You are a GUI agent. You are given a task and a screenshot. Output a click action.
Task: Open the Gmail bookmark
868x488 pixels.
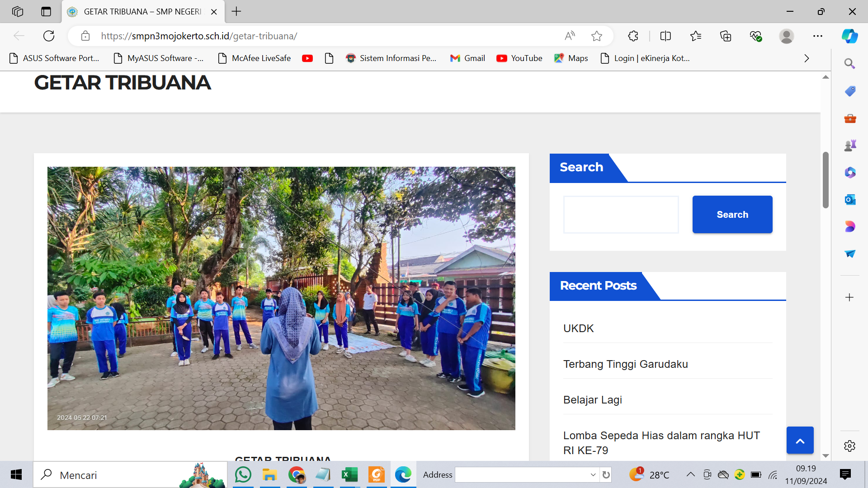(468, 58)
